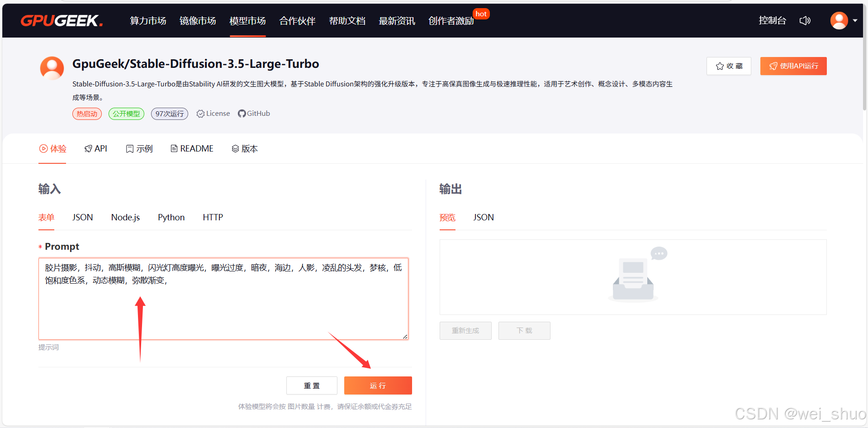Click the 公开模型 tag
Screen dimensions: 868x428
click(126, 114)
